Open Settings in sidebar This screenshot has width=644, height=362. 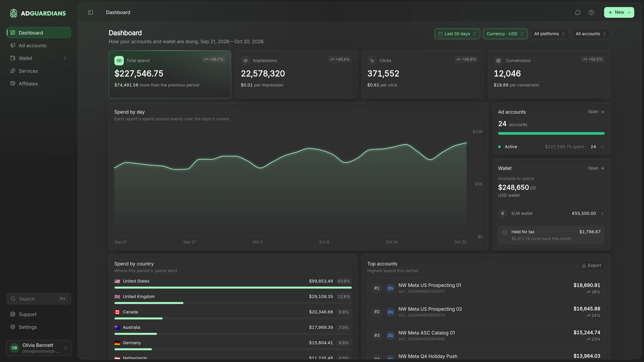(x=39, y=327)
